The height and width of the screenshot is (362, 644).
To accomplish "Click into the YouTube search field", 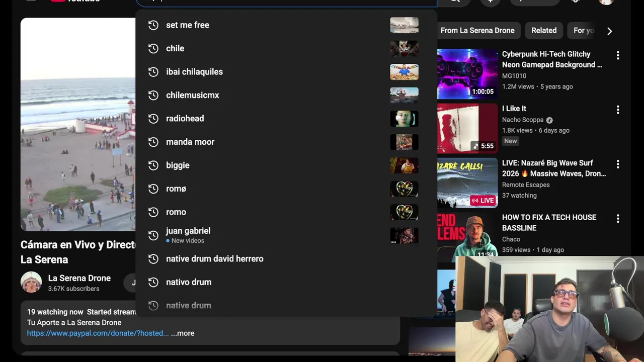I will click(286, 2).
